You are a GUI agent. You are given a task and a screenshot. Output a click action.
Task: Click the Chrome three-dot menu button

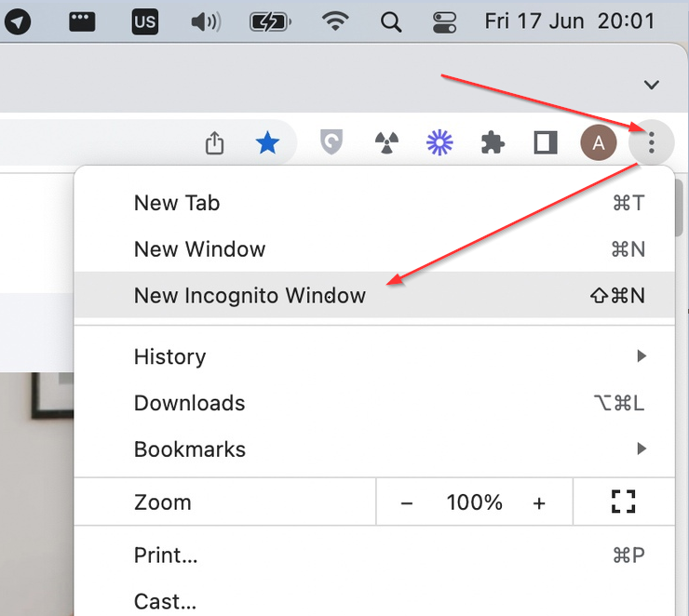click(652, 142)
